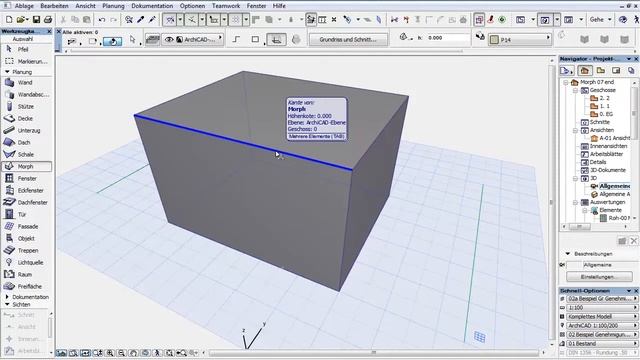Image resolution: width=640 pixels, height=360 pixels.
Task: Select the Markierung marquee tool
Action: [x=26, y=61]
